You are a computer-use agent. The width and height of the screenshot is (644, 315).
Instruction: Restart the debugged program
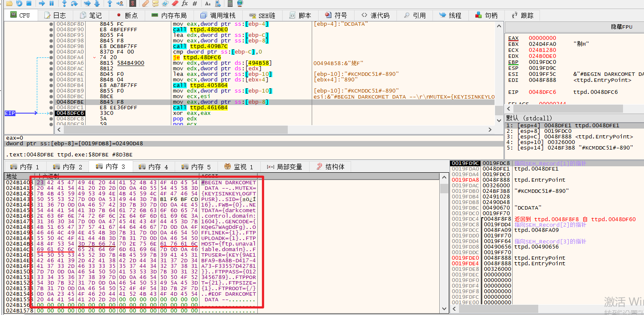(x=19, y=3)
